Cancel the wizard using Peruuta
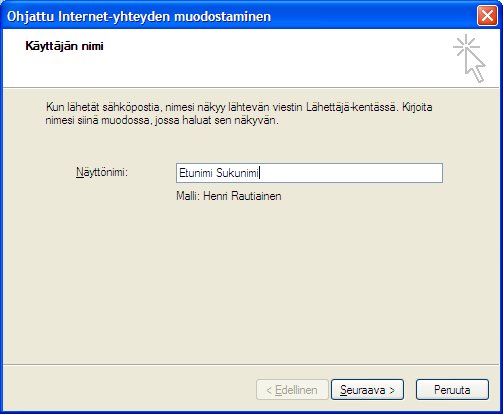This screenshot has height=414, width=503. coord(452,390)
